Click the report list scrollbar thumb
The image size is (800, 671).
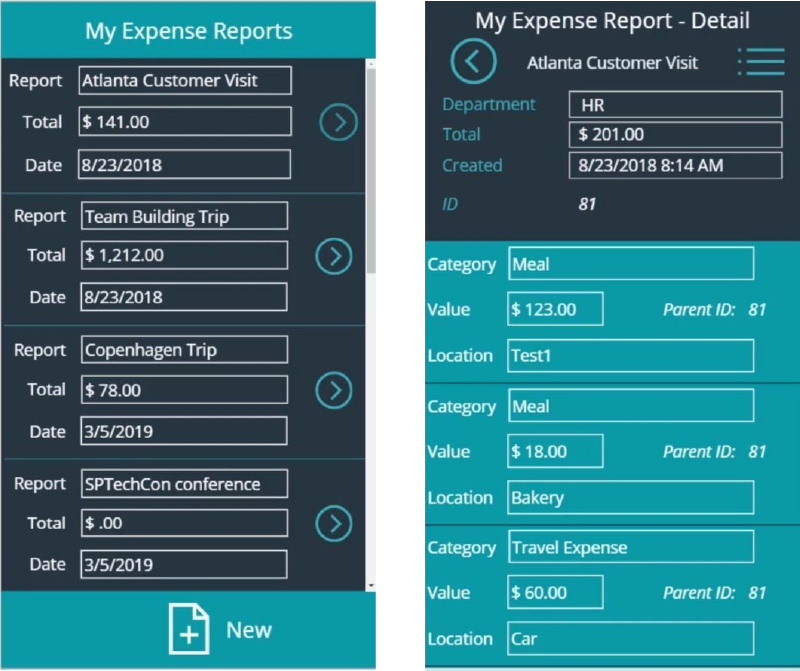(371, 171)
